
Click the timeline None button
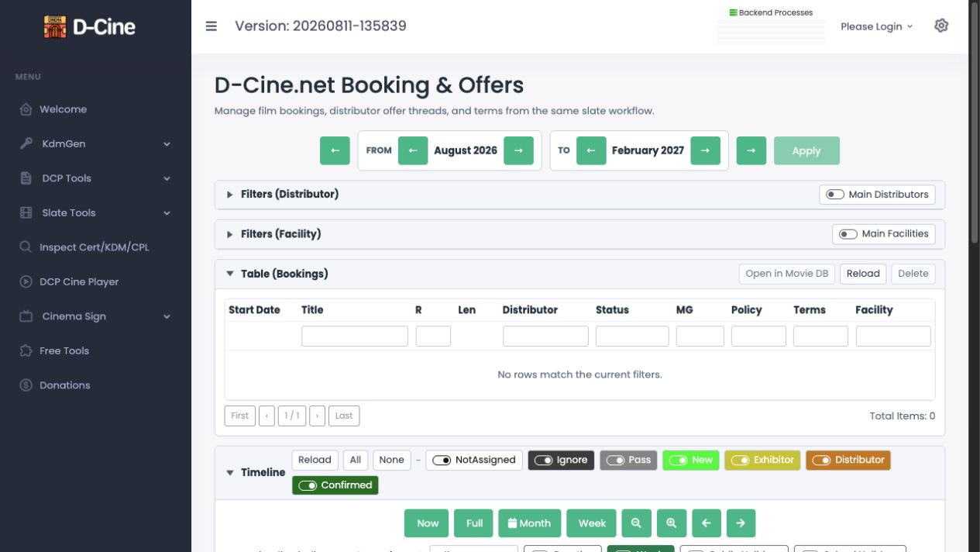[x=391, y=460]
